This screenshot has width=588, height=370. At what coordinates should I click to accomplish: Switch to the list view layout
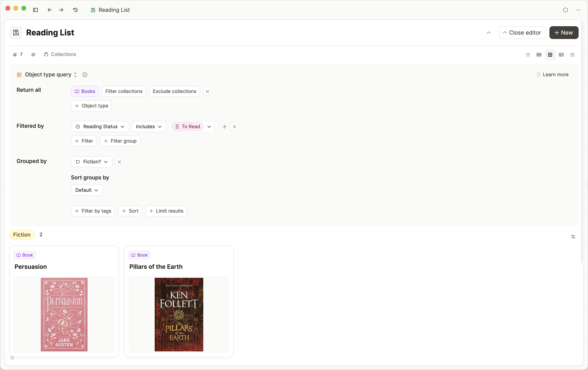pos(527,54)
